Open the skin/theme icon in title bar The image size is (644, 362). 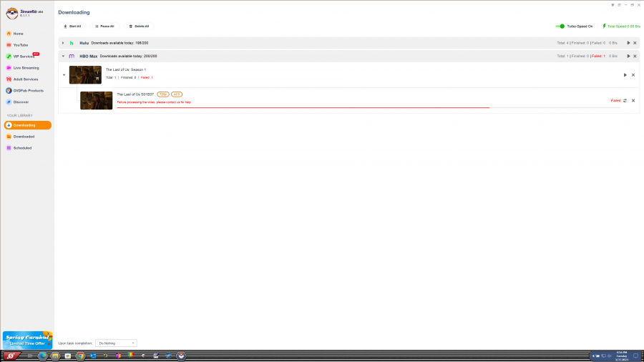[x=613, y=5]
